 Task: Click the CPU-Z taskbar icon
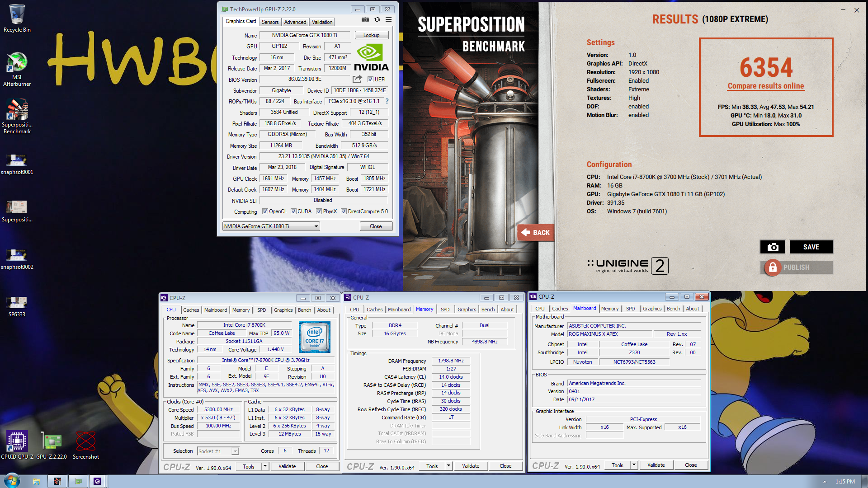point(97,481)
